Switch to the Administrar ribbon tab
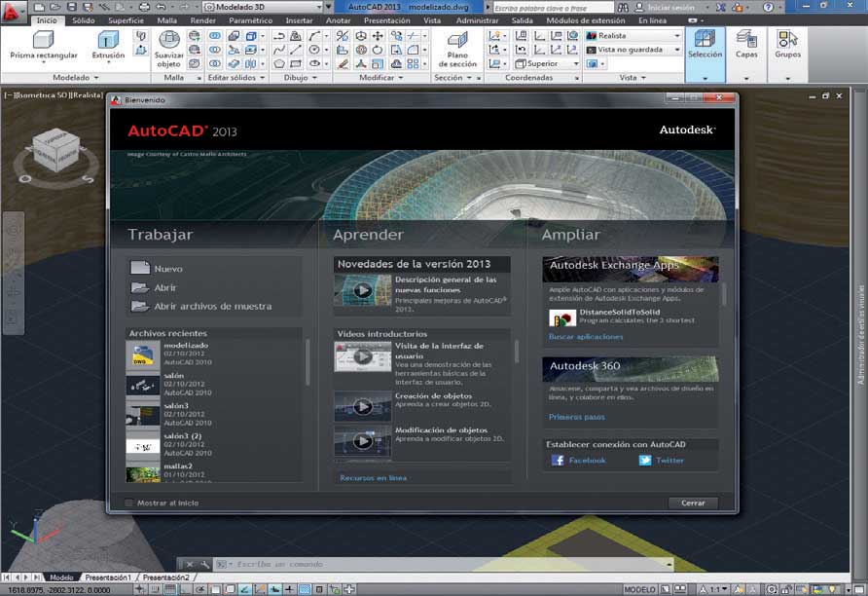 click(x=477, y=20)
